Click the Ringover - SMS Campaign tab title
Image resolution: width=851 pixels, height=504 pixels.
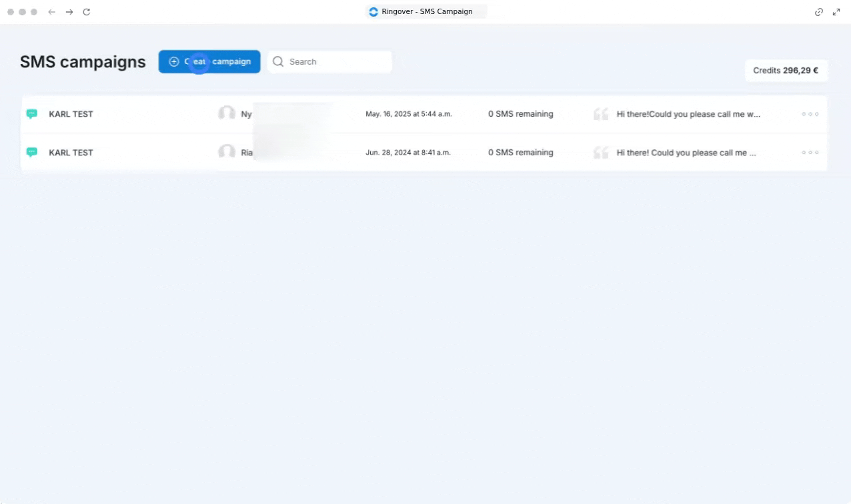click(x=427, y=11)
